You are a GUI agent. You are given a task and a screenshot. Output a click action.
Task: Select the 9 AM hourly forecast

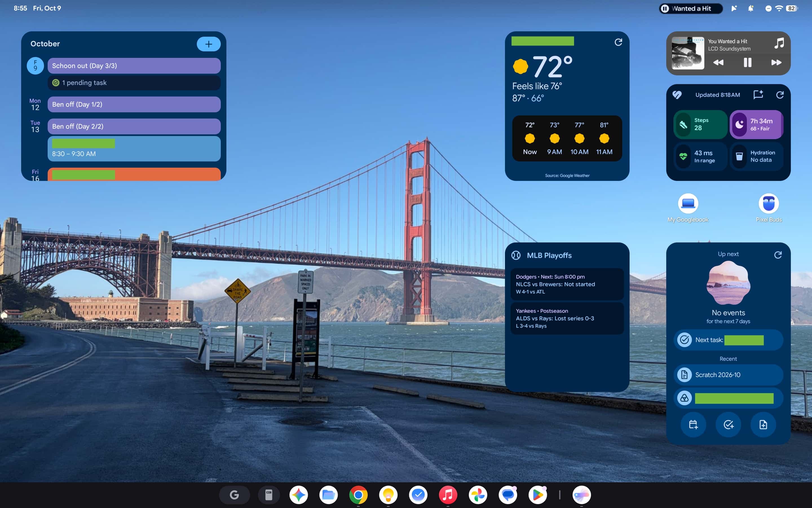coord(554,138)
